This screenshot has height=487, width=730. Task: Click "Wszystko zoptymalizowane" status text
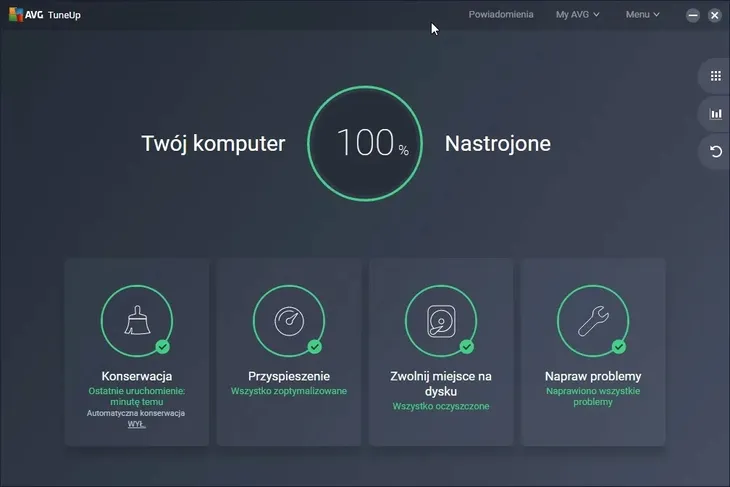pyautogui.click(x=289, y=391)
